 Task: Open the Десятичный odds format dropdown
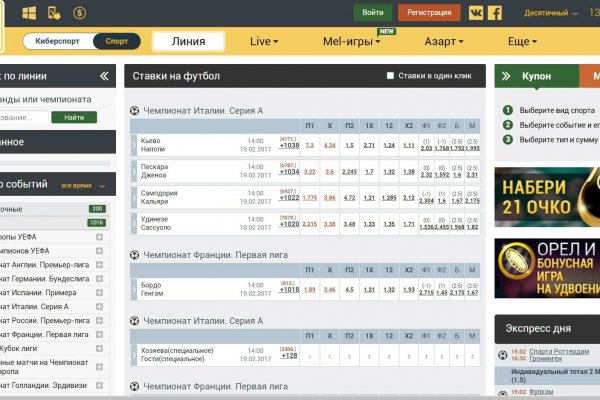(x=549, y=13)
